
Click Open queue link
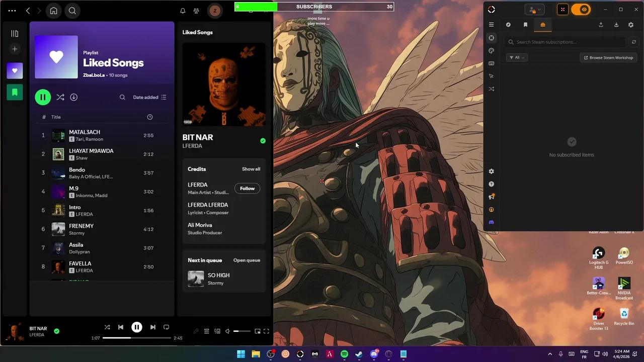tap(247, 260)
